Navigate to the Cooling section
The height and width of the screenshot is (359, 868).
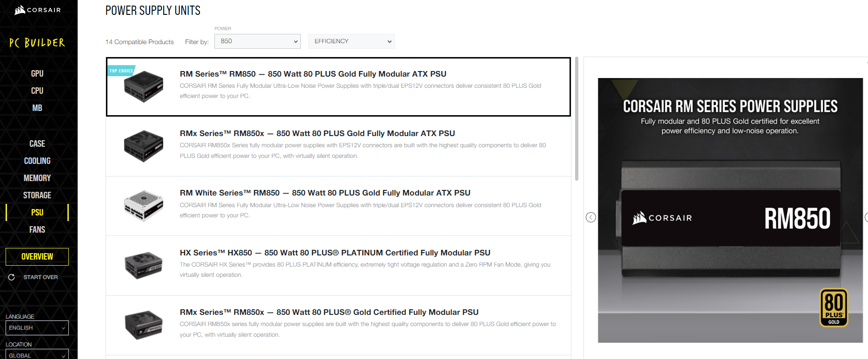coord(37,161)
